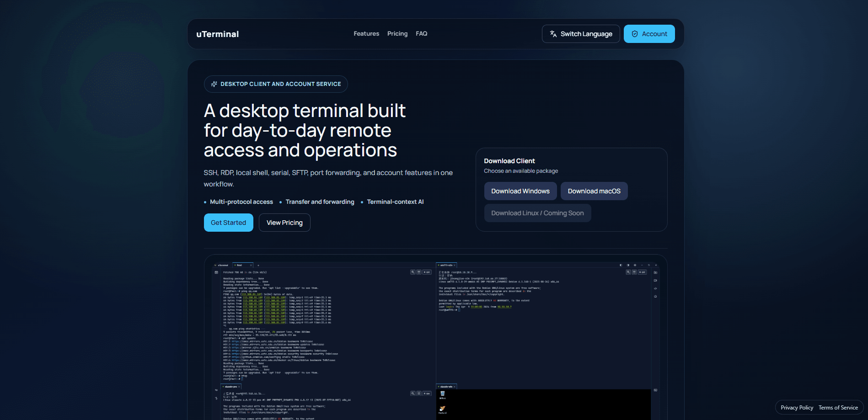Click the "A desktop terminal built" headline
This screenshot has width=868, height=420.
[x=305, y=130]
